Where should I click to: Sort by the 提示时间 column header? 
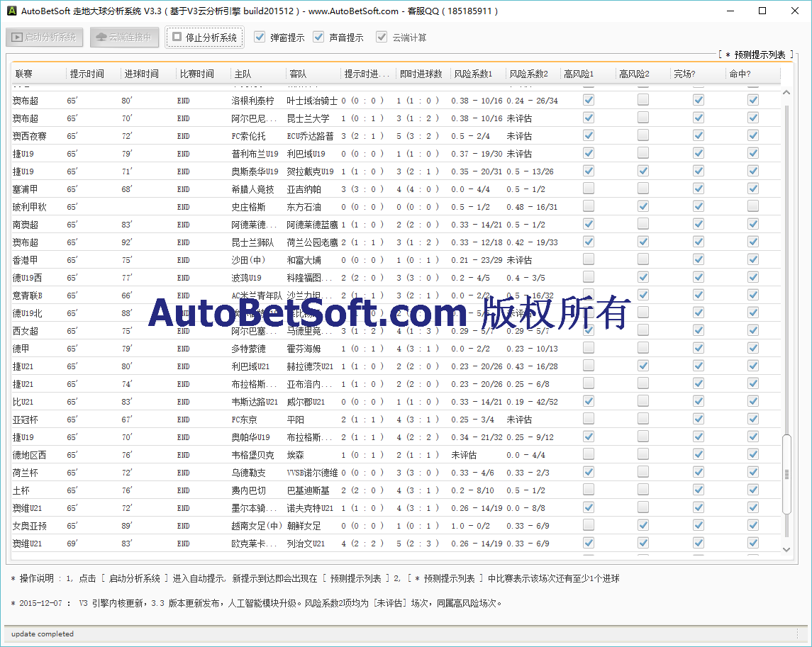click(94, 74)
